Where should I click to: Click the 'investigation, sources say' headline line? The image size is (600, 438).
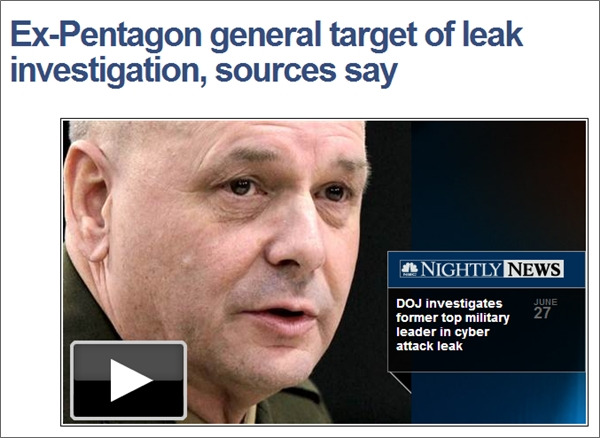click(204, 71)
